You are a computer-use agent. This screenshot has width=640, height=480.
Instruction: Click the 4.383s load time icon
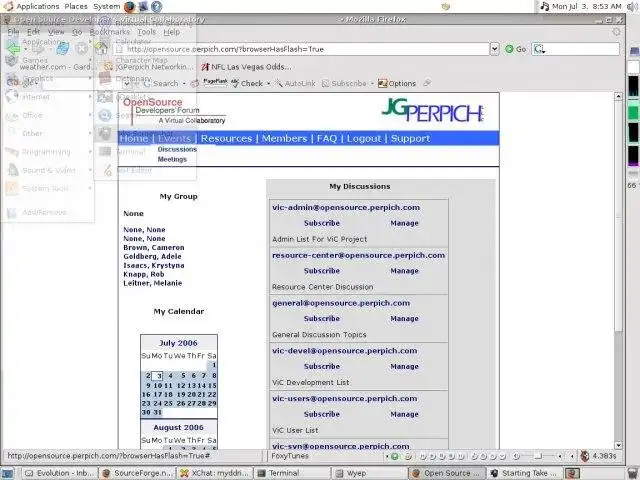[585, 456]
